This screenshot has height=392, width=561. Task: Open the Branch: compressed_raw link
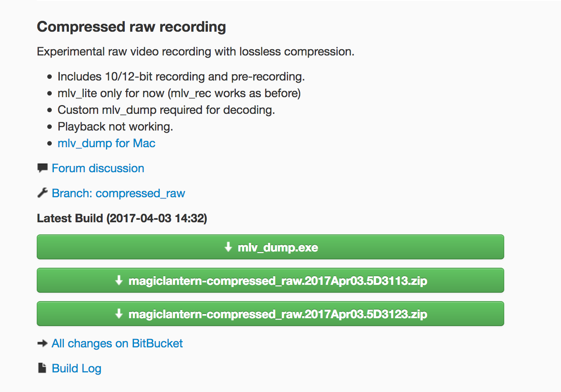pos(119,193)
